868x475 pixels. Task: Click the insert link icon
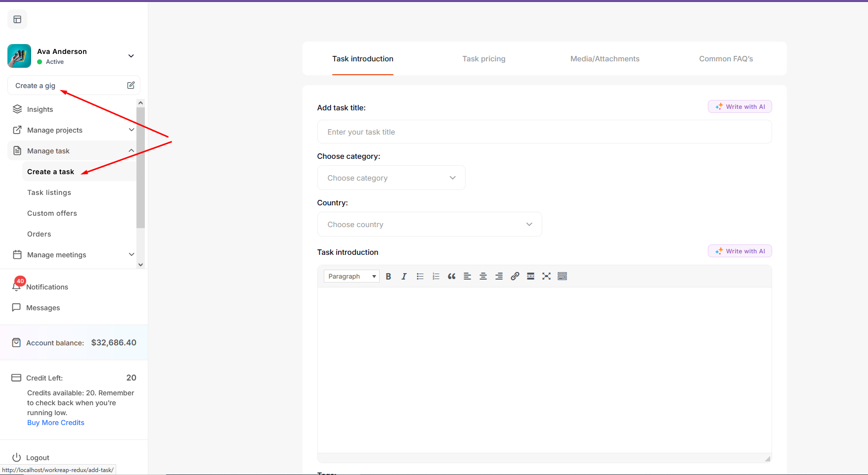tap(515, 277)
